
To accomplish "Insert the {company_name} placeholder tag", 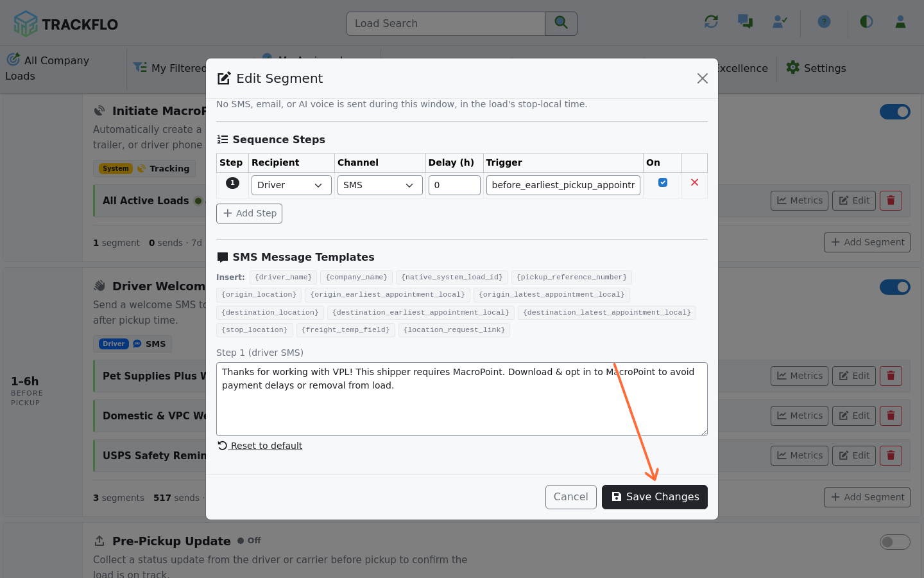I will [x=357, y=277].
